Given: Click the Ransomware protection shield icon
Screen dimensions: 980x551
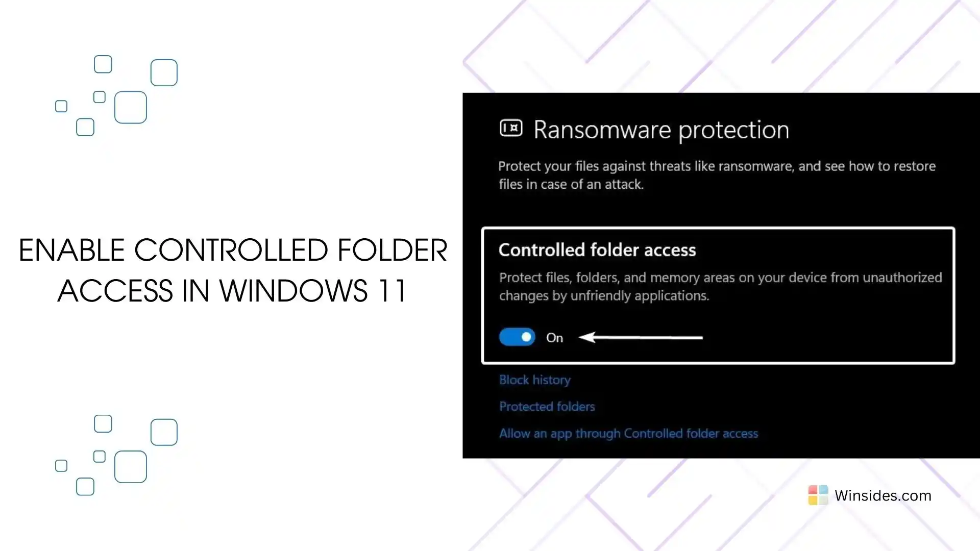Looking at the screenshot, I should [x=511, y=128].
